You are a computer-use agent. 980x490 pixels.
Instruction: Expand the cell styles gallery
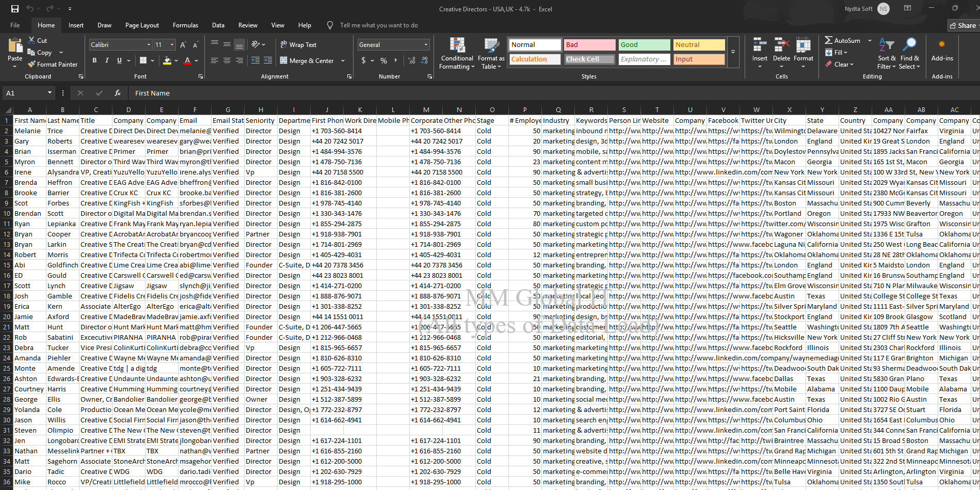tap(733, 52)
